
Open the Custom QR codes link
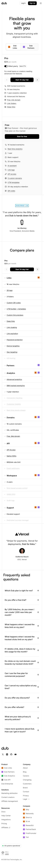(x=13, y=303)
